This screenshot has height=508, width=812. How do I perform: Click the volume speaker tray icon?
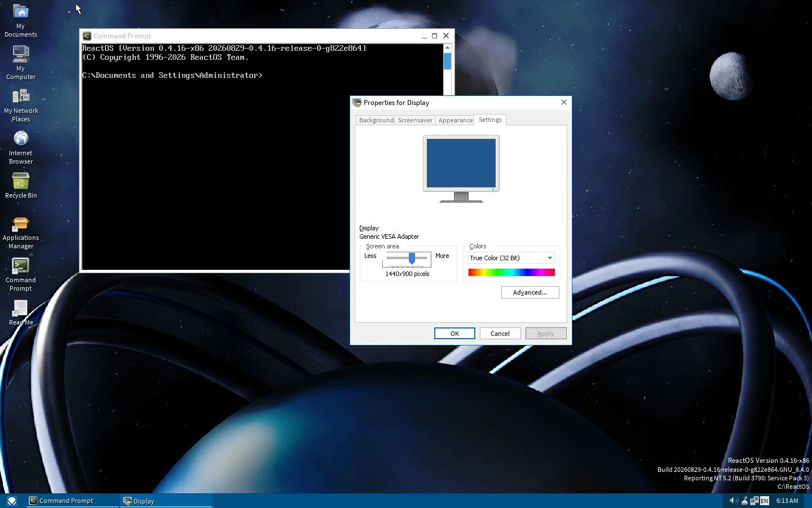pyautogui.click(x=733, y=501)
